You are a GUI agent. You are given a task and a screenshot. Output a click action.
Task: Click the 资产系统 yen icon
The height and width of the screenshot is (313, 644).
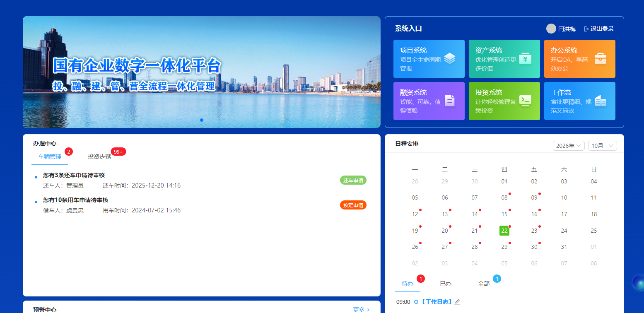(x=525, y=59)
